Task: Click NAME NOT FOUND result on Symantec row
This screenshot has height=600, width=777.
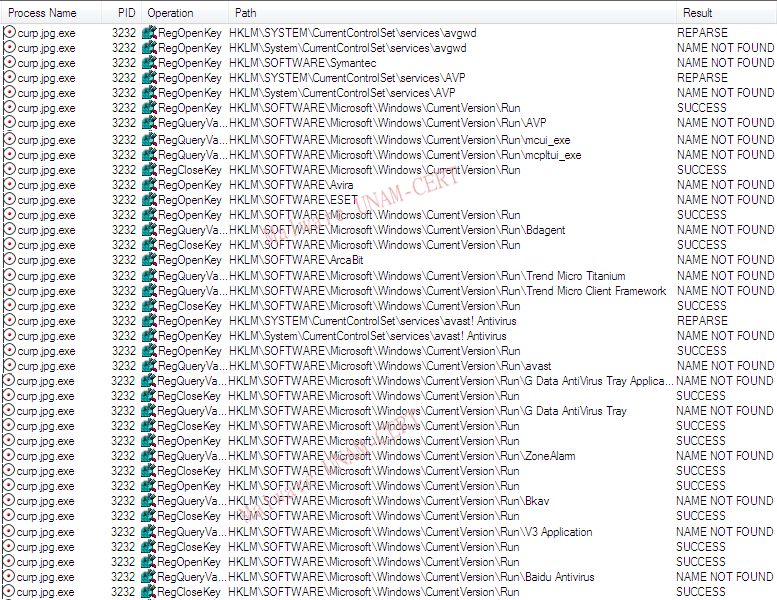Action: pos(725,63)
